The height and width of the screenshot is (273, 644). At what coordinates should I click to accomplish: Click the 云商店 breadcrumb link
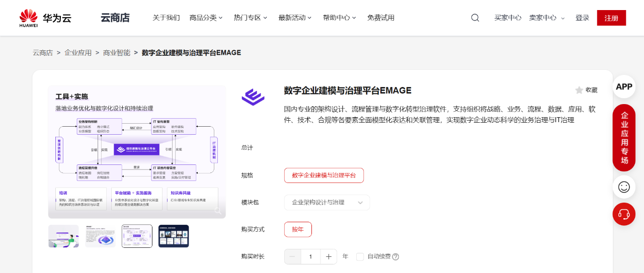[43, 52]
